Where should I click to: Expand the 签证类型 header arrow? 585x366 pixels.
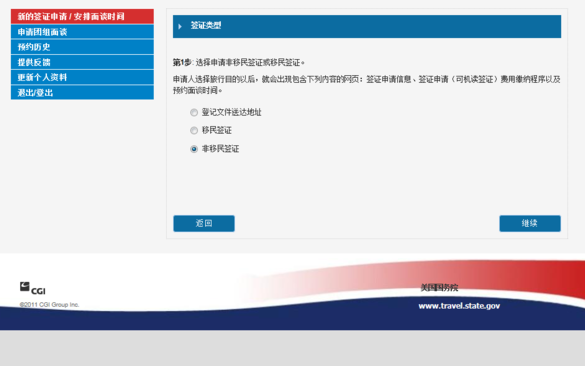point(180,26)
